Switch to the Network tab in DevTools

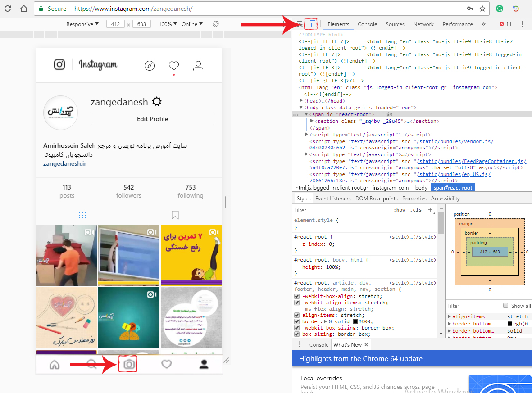point(423,24)
